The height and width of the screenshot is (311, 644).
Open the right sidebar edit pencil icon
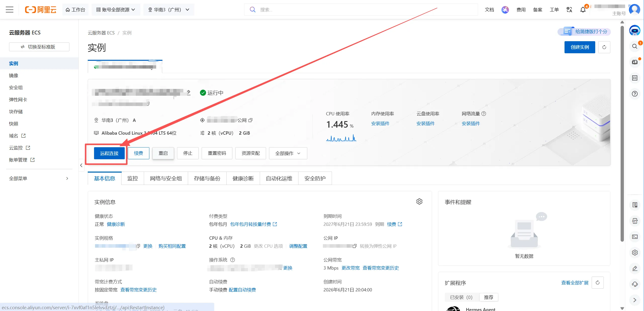(635, 268)
